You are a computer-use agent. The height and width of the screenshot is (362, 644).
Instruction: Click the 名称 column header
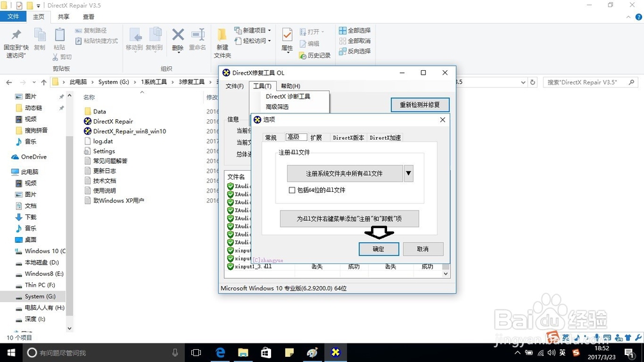click(89, 97)
